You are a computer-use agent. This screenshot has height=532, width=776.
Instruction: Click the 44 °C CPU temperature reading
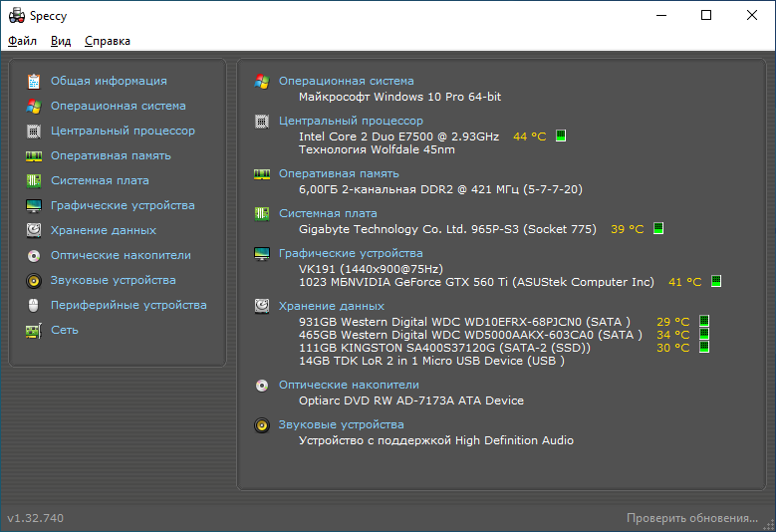(530, 136)
